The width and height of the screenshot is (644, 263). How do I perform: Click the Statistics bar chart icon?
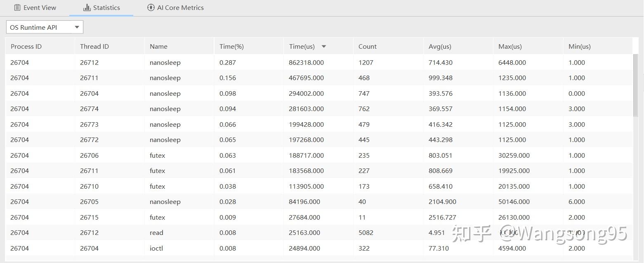tap(87, 7)
